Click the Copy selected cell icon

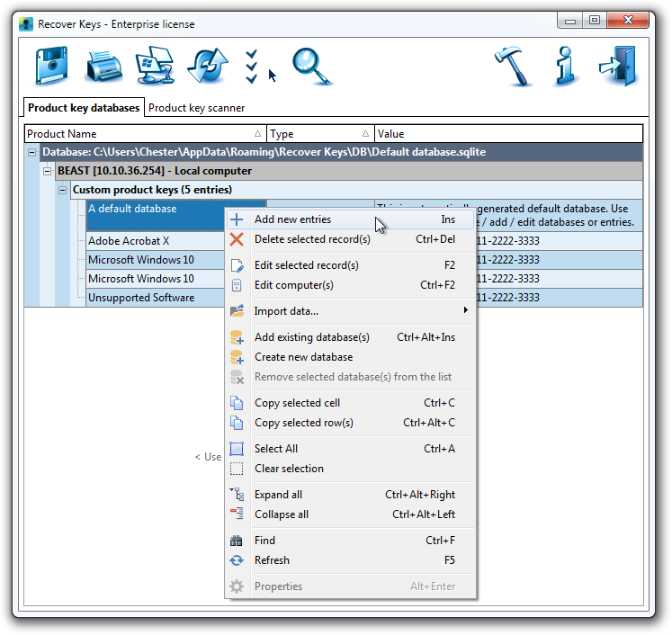coord(237,403)
